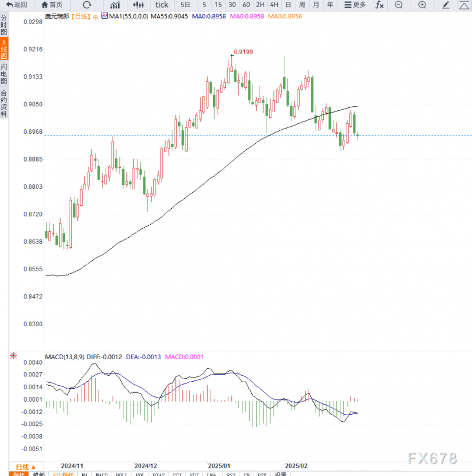Select the CCI indicator tab

(x=177, y=474)
